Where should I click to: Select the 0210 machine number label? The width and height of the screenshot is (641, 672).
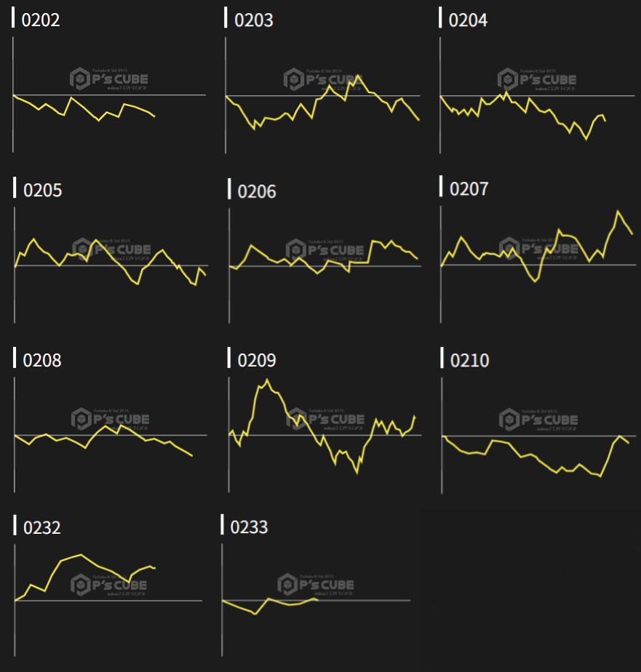(x=470, y=361)
